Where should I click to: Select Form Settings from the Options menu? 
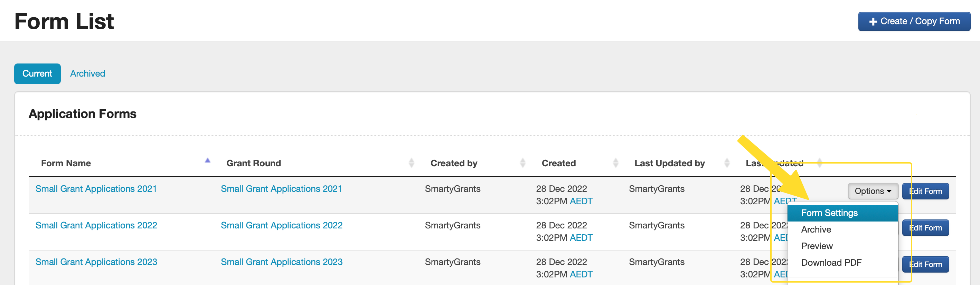click(829, 213)
